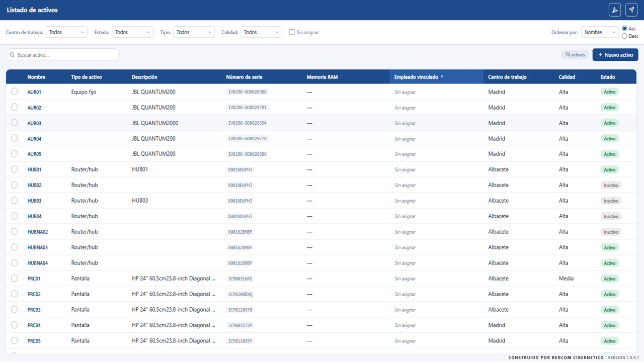Screen dimensions: 644x362
Task: Click Albacete work center in HUBNA04 row
Action: 498,263
